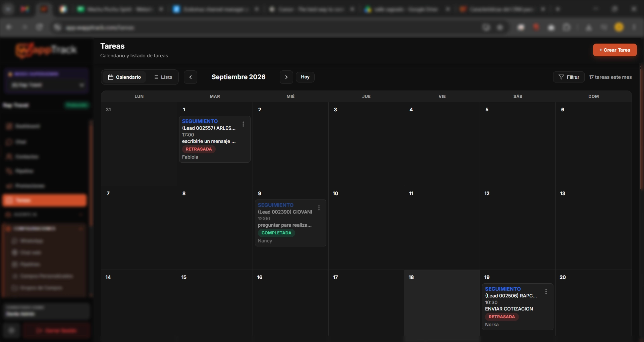Click 'preguntar para realiza...' task description
The width and height of the screenshot is (644, 342).
tap(285, 225)
